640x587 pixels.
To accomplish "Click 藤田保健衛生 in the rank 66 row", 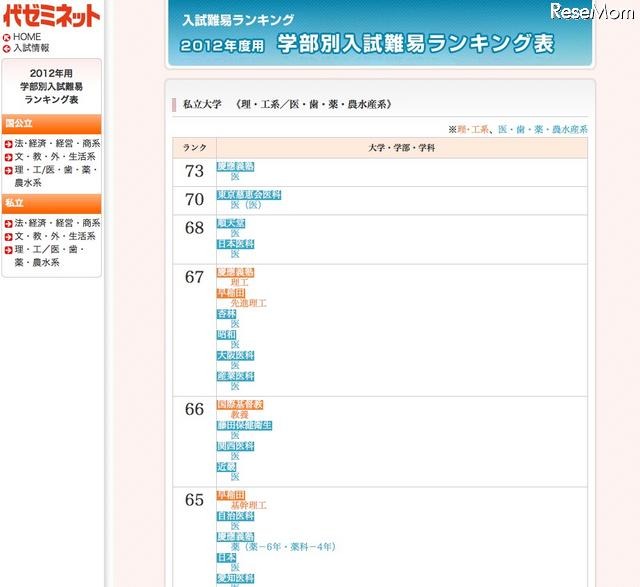I will (x=244, y=425).
